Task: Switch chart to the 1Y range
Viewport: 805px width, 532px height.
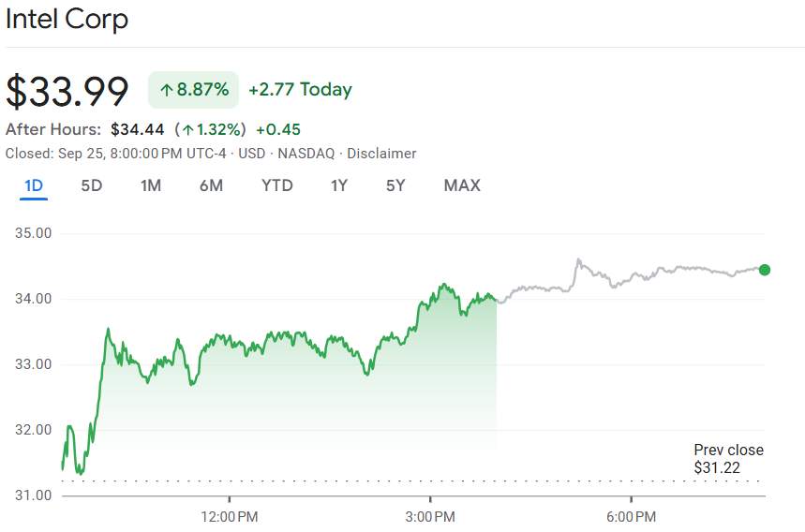Action: tap(339, 185)
